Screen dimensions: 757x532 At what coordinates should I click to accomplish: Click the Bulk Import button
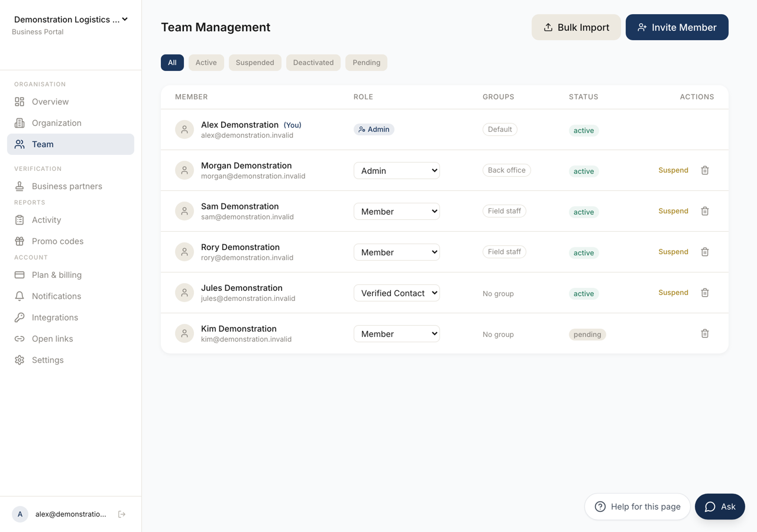(576, 27)
